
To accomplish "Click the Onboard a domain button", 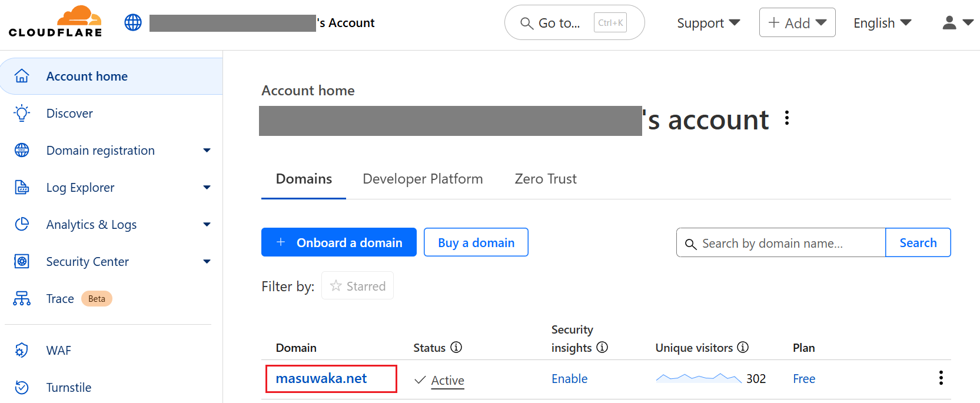I will coord(339,242).
